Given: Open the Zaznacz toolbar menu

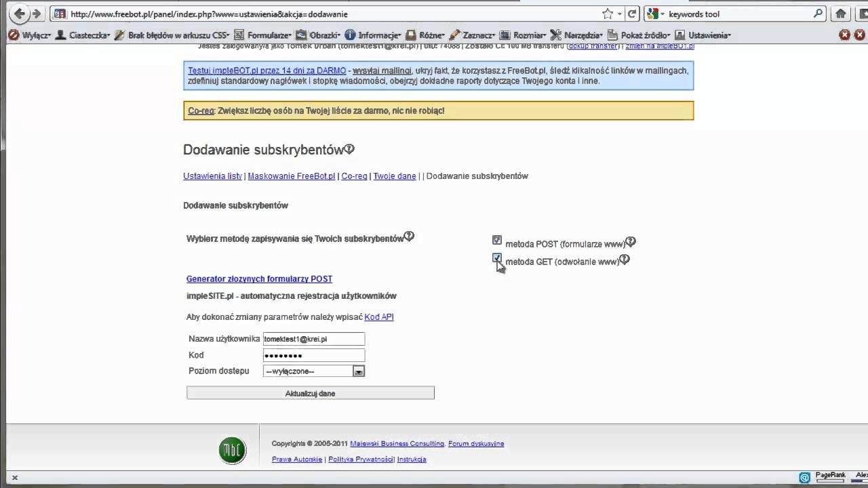Looking at the screenshot, I should [x=473, y=35].
